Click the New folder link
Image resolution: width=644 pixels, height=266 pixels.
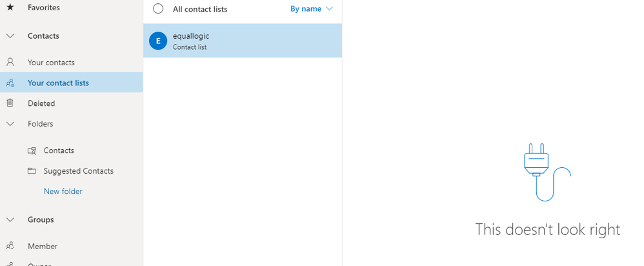(63, 191)
